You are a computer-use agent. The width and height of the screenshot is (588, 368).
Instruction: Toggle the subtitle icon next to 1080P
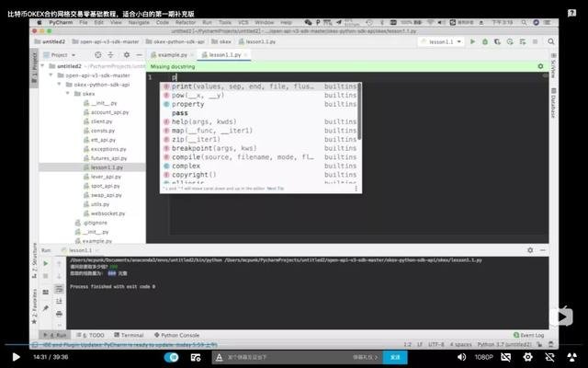click(x=506, y=357)
